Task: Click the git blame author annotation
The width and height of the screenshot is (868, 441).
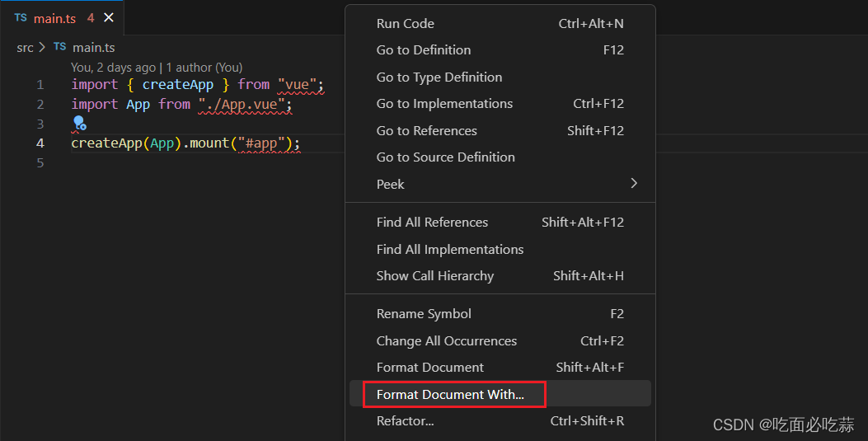Action: (x=156, y=68)
